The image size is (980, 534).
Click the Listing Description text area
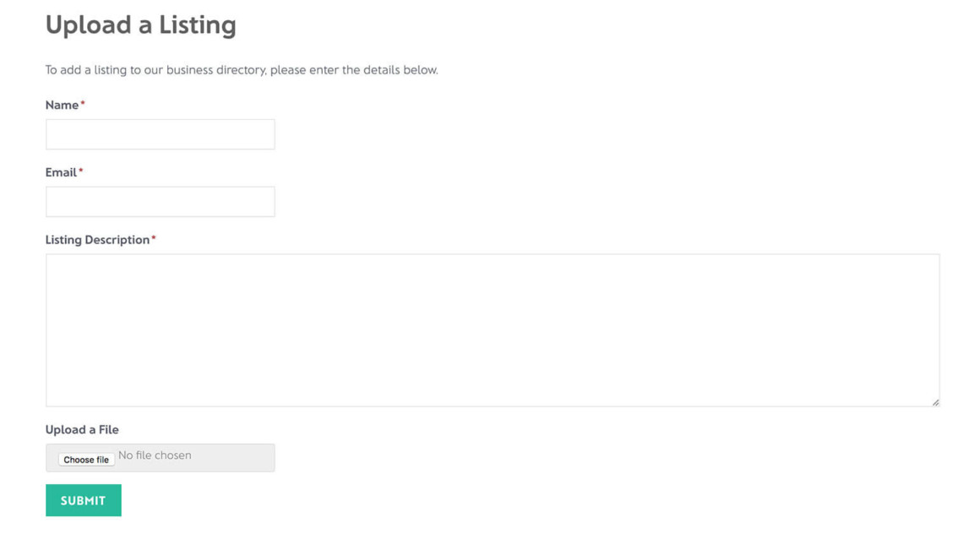tap(493, 330)
